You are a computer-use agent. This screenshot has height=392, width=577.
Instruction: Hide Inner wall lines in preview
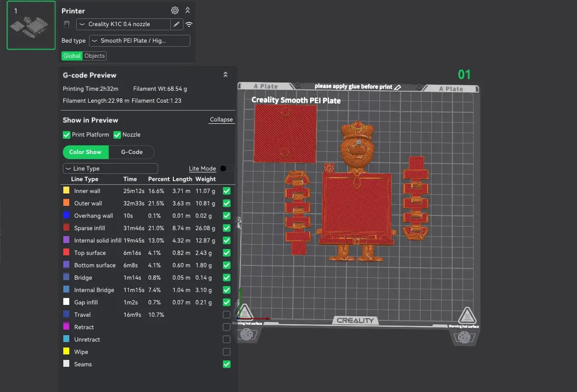coord(227,191)
